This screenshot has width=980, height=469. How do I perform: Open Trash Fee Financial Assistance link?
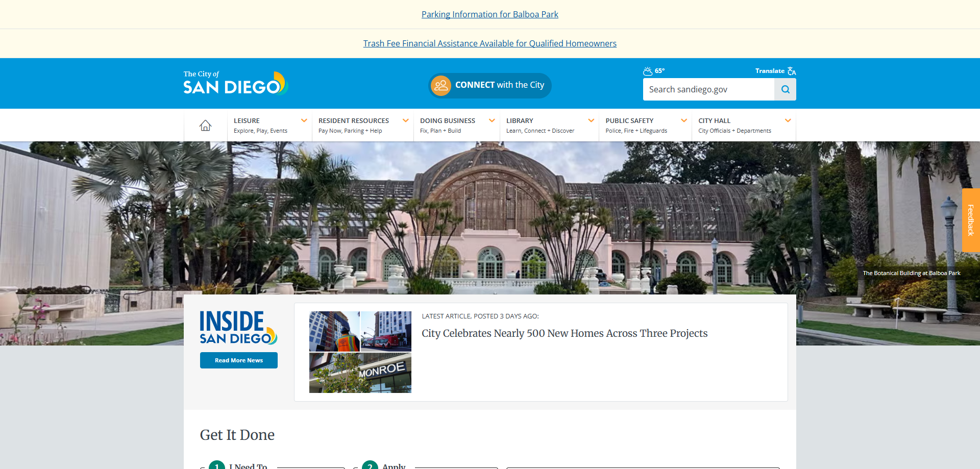pyautogui.click(x=489, y=43)
